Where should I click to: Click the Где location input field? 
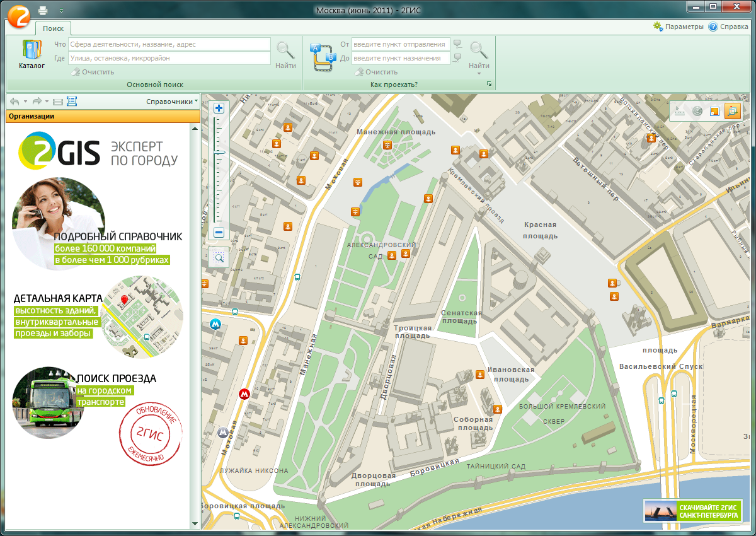[x=169, y=58]
